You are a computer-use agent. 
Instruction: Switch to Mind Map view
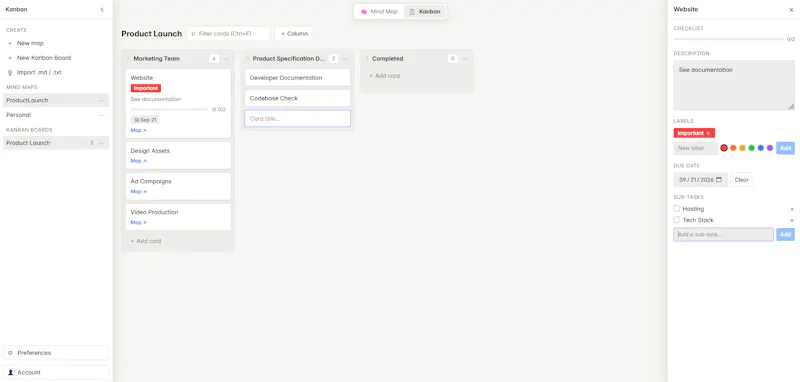(x=379, y=11)
